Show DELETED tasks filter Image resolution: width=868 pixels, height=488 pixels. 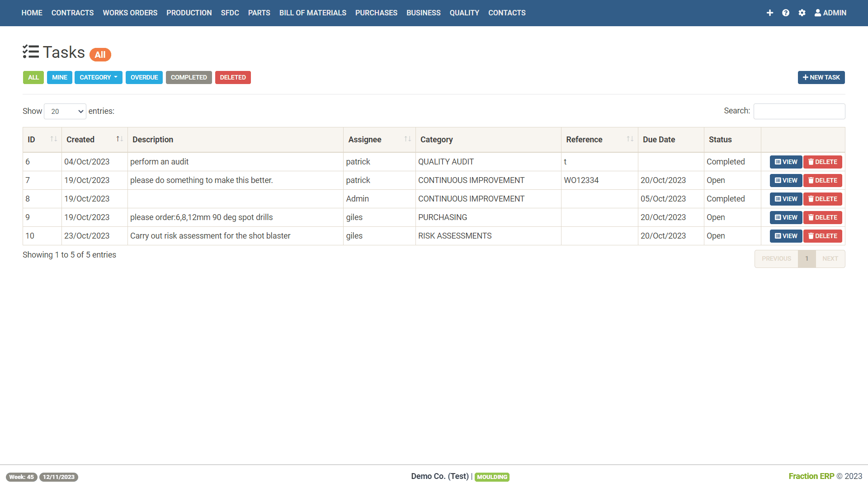[x=233, y=77]
